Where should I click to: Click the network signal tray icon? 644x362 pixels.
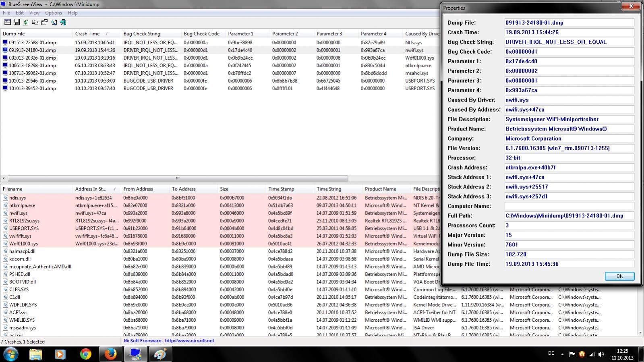pos(591,354)
